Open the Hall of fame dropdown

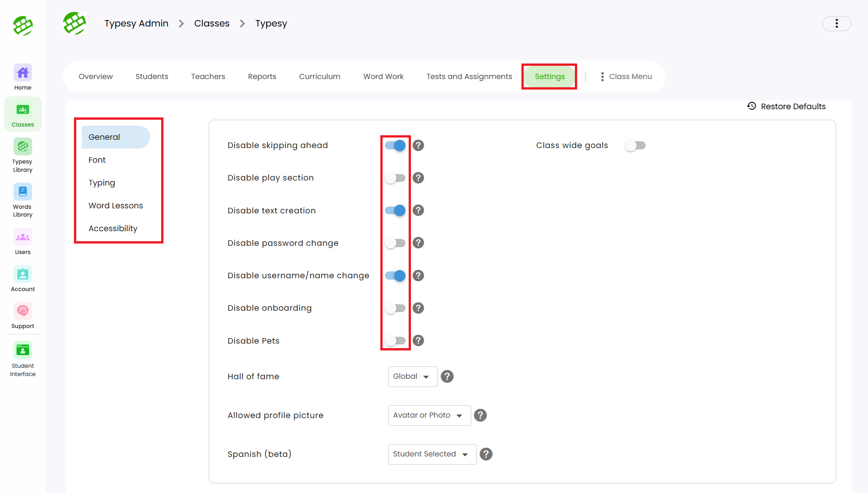tap(412, 376)
